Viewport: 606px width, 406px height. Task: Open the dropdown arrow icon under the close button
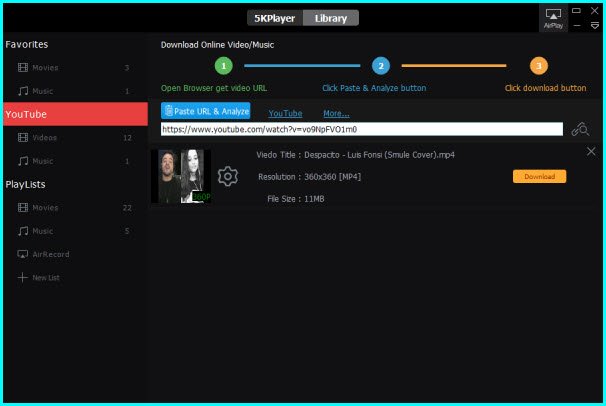595,25
